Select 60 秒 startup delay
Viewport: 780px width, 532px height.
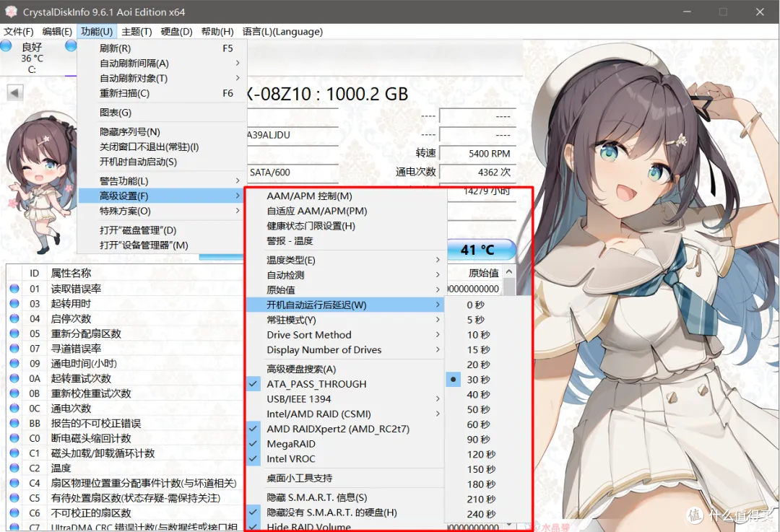click(x=488, y=424)
